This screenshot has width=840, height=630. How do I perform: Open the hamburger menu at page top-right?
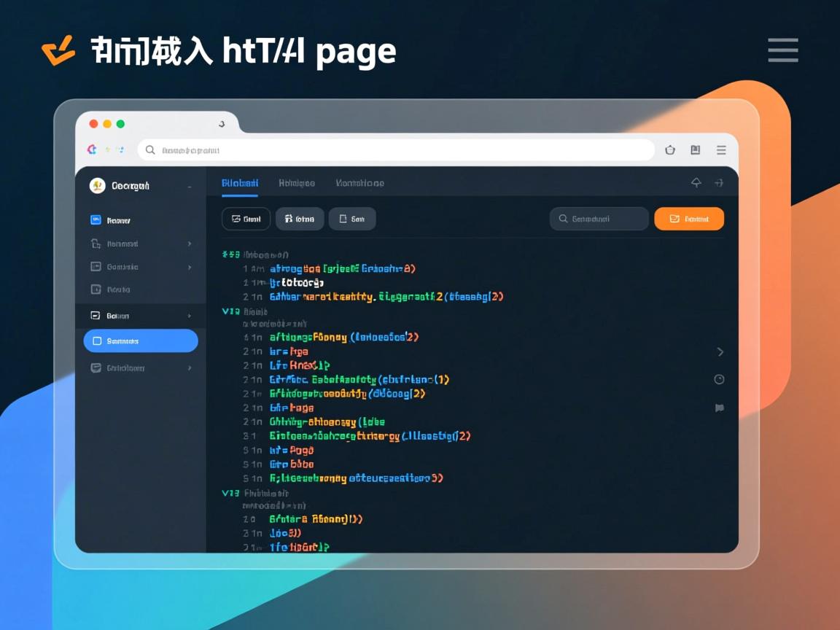[782, 50]
